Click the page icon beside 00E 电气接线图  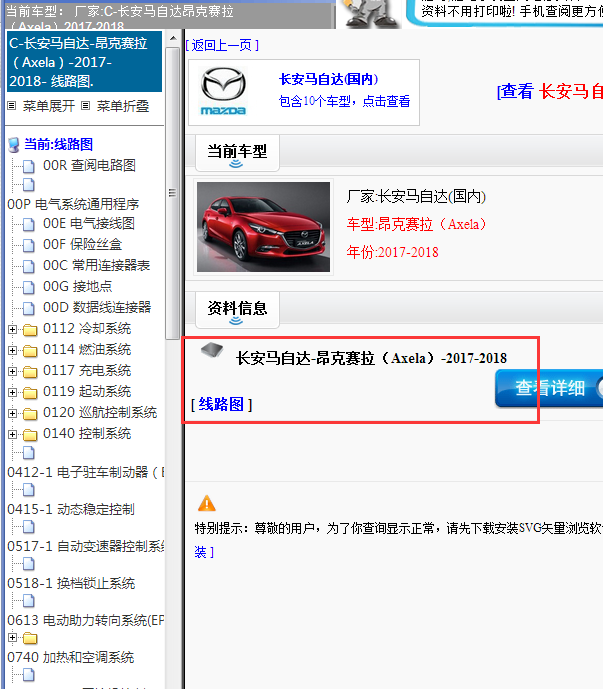(x=29, y=224)
